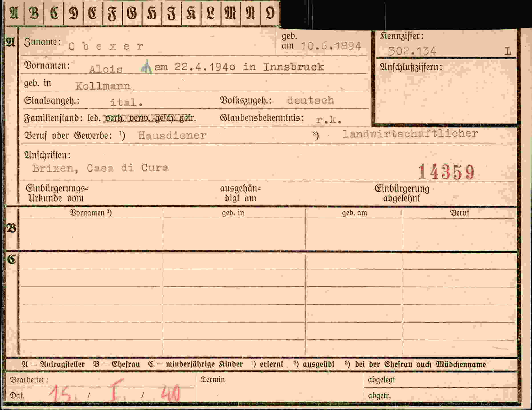Select the typed first name 'Alois'
Viewport: 532px width, 410px height.
pyautogui.click(x=106, y=69)
